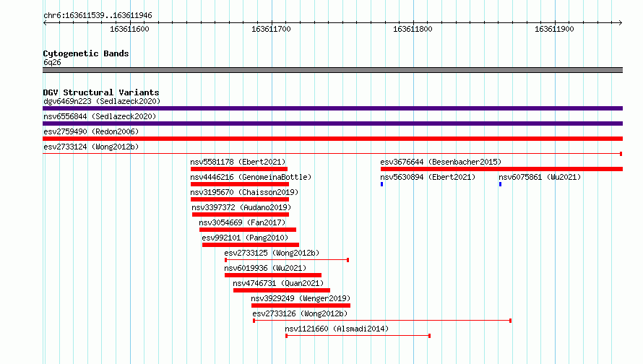This screenshot has width=643, height=364.
Task: Click ruler position 163611600
Action: pos(129,29)
